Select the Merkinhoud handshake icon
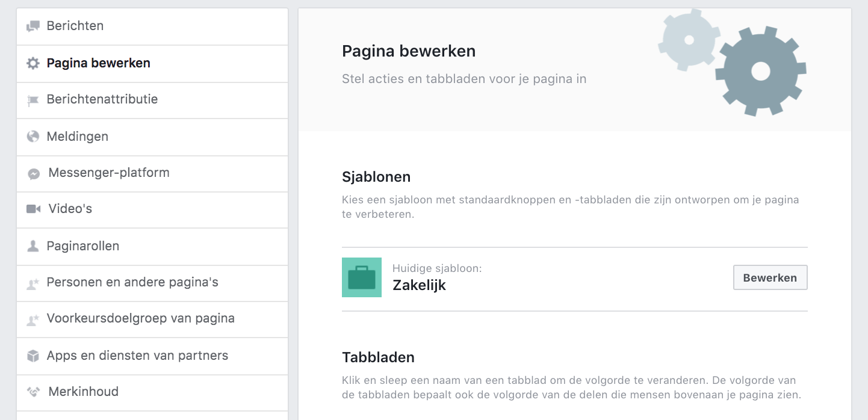Image resolution: width=868 pixels, height=420 pixels. pos(34,391)
